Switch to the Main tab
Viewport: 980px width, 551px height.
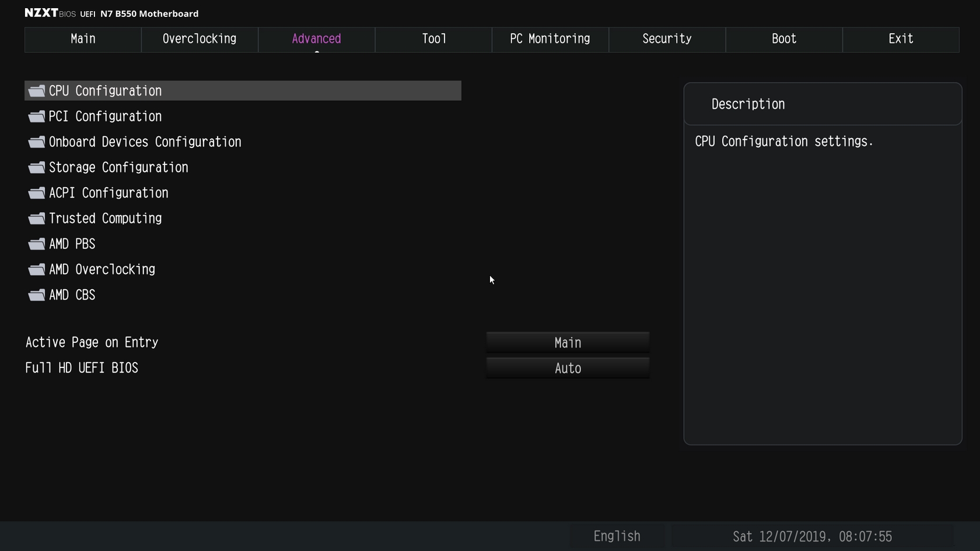point(83,39)
